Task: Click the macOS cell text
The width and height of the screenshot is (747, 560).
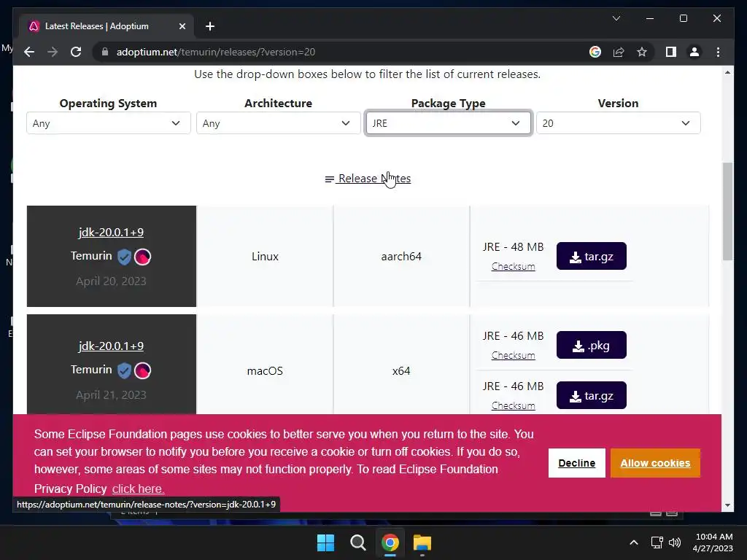Action: click(x=265, y=370)
